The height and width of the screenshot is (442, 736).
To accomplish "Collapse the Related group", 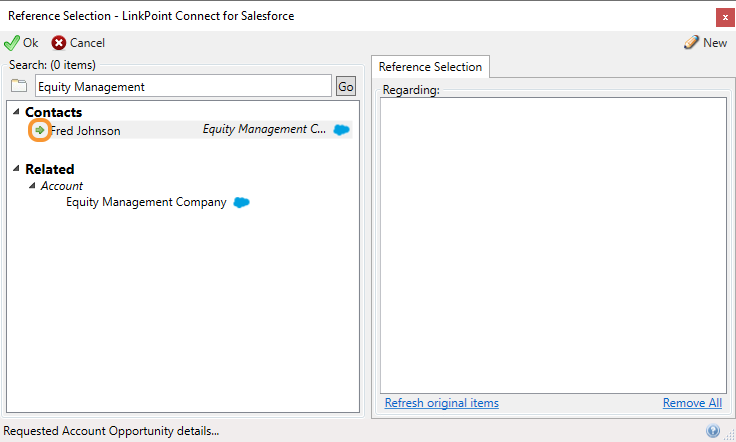I will tap(16, 168).
